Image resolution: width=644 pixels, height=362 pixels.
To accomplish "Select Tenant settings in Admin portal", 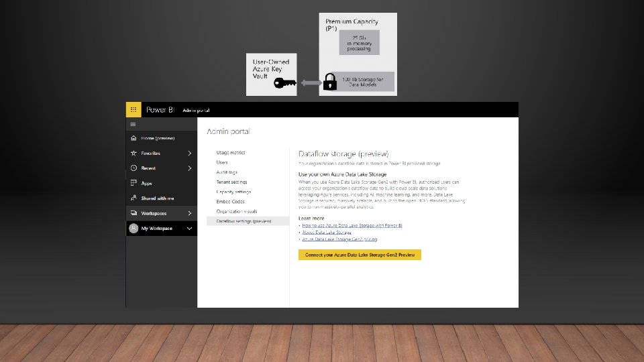I will [231, 182].
